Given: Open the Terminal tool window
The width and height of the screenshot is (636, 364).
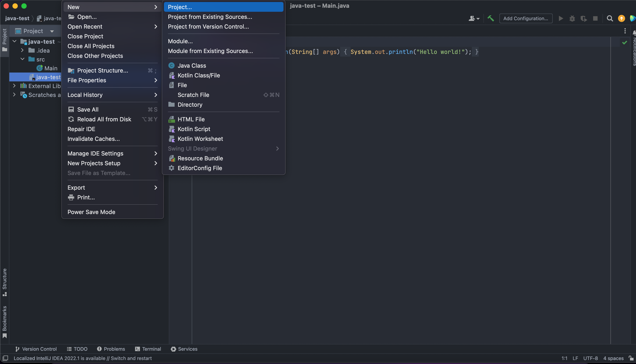Looking at the screenshot, I should (x=148, y=349).
